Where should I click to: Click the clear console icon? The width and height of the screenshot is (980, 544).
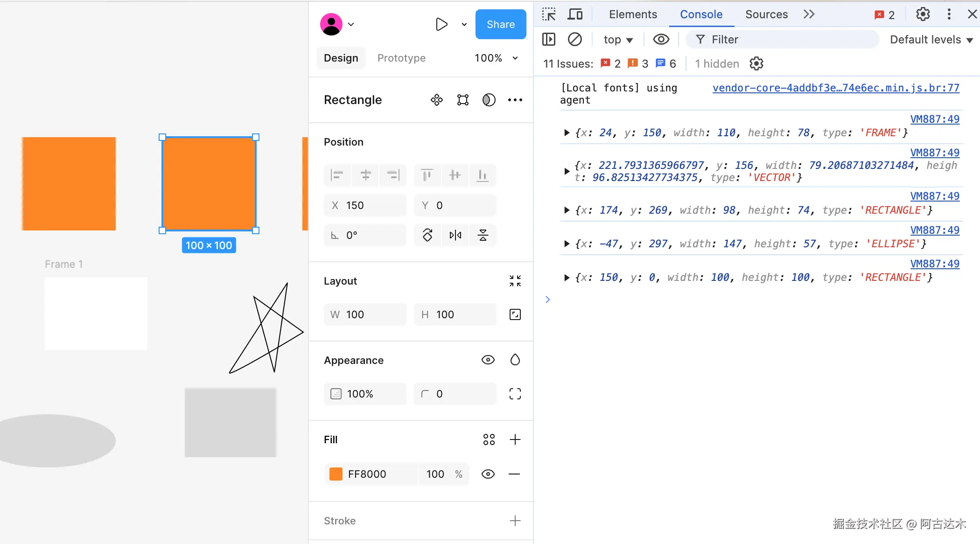(x=574, y=40)
